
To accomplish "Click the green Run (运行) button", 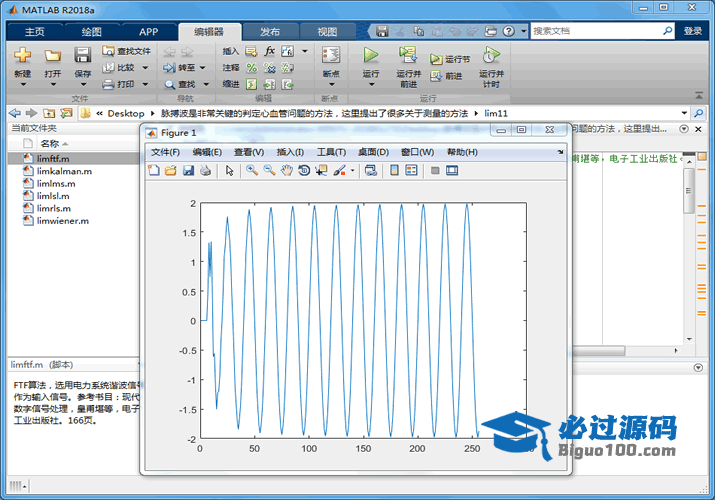I will [371, 55].
